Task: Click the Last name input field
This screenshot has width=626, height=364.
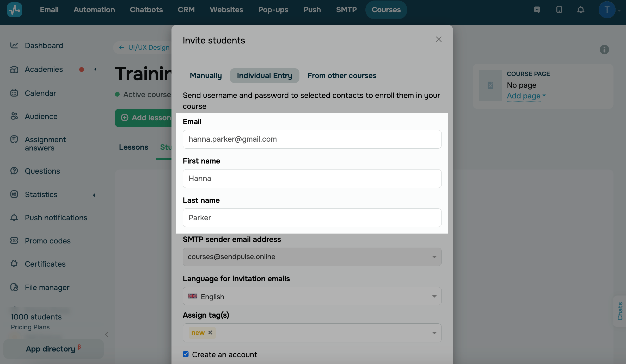Action: click(312, 218)
